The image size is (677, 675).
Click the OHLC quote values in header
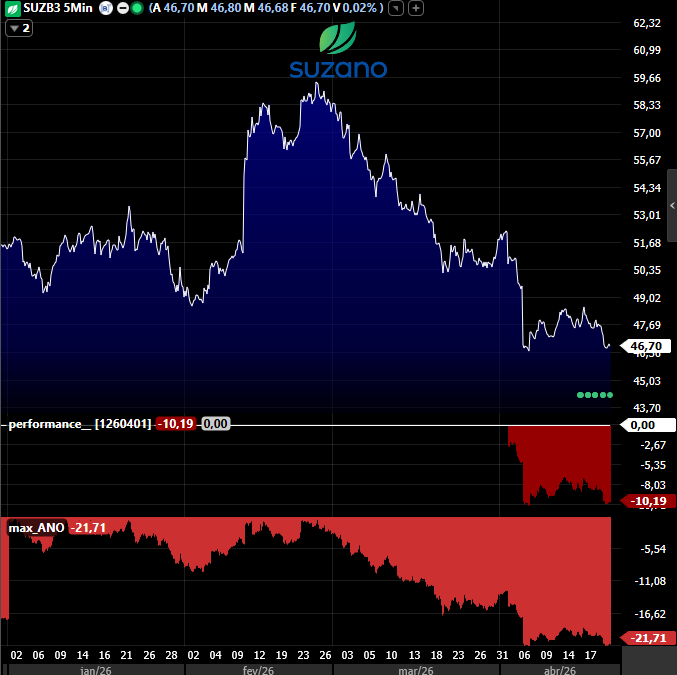(266, 8)
